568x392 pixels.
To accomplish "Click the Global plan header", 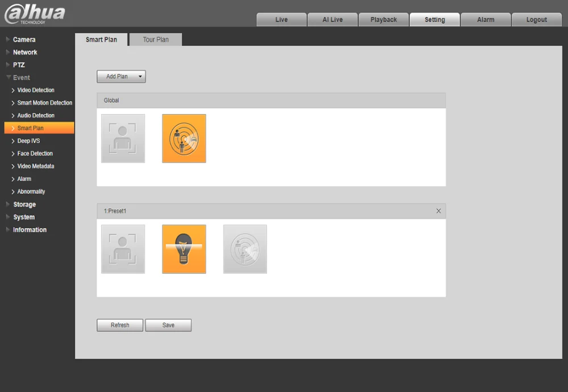I will [271, 100].
